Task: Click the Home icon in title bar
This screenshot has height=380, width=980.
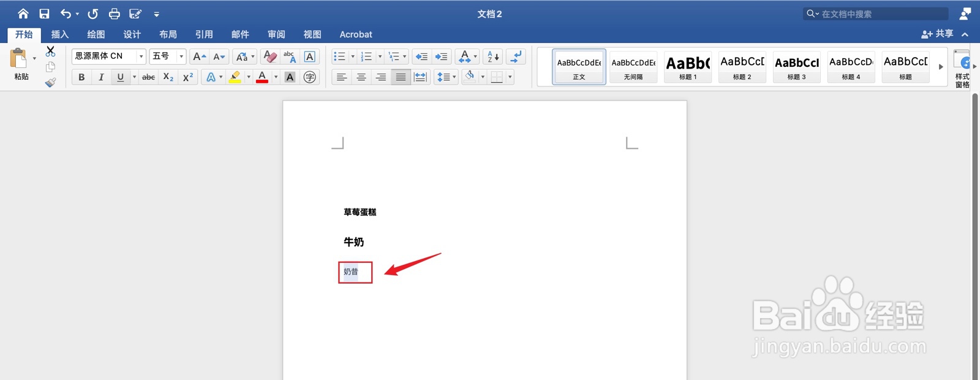Action: (x=23, y=13)
